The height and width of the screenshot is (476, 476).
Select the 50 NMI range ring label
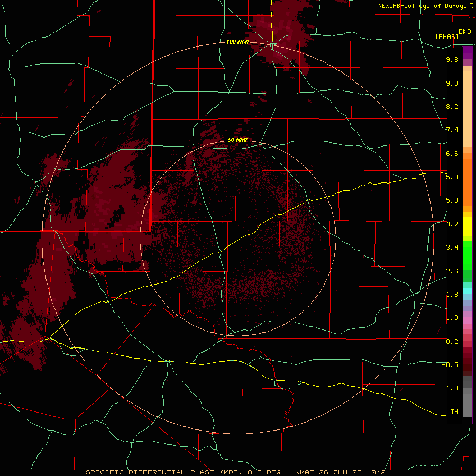[237, 140]
